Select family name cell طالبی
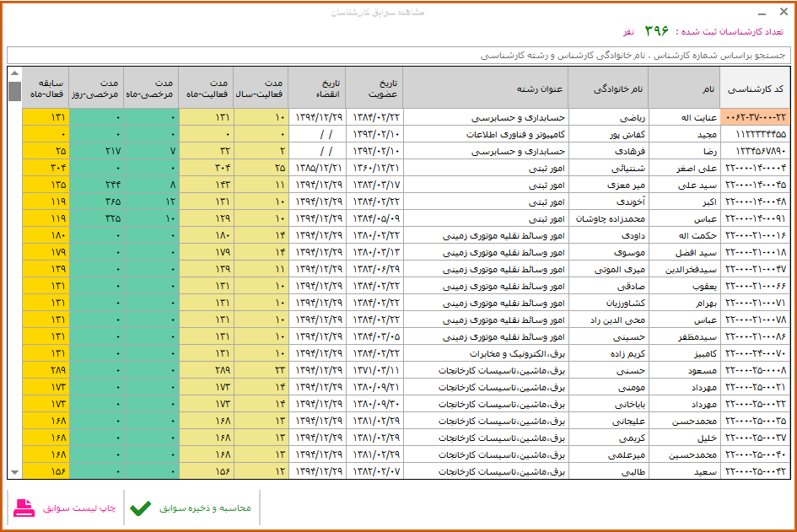797x532 pixels. [x=608, y=471]
